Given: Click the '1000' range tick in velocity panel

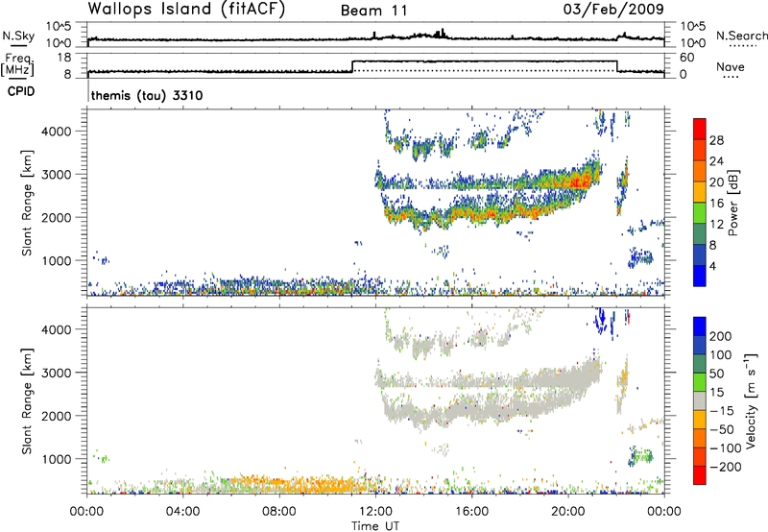Looking at the screenshot, I should pos(56,459).
